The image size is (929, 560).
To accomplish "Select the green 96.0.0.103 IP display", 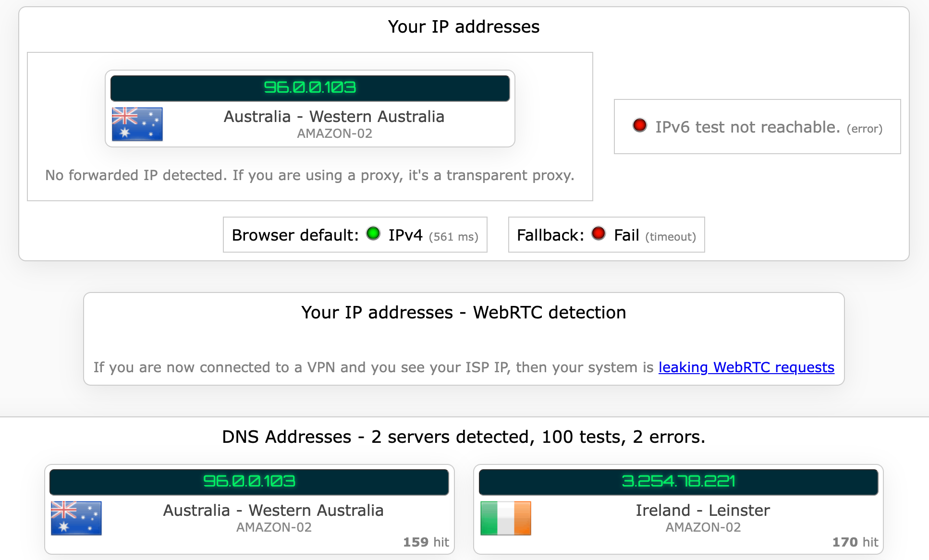I will coord(310,88).
